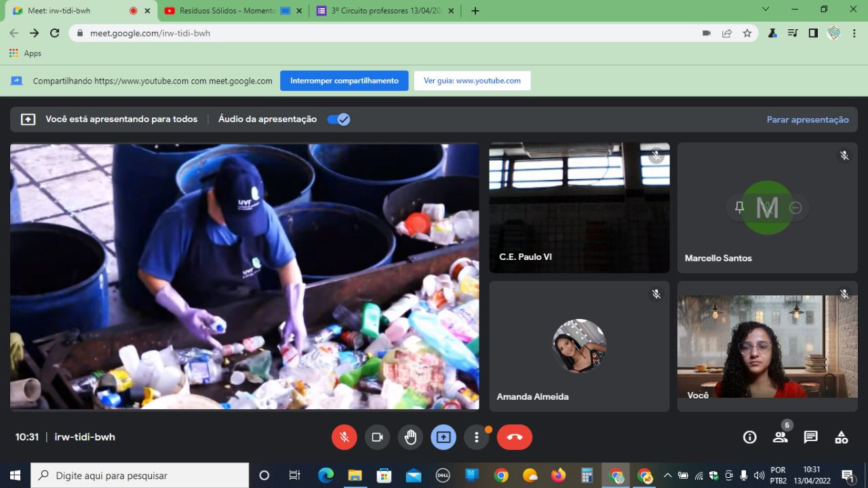Open Dell app from taskbar
Viewport: 868px width, 488px height.
pos(443,475)
